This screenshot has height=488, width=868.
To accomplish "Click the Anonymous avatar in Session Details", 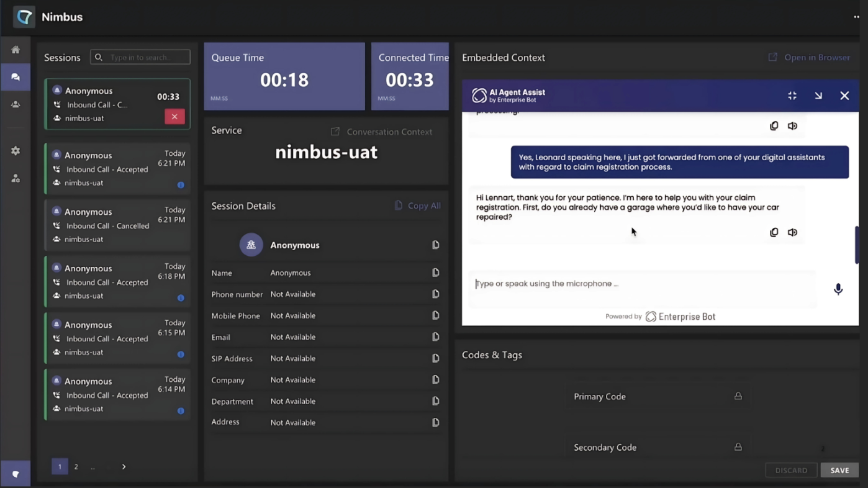I will tap(251, 245).
